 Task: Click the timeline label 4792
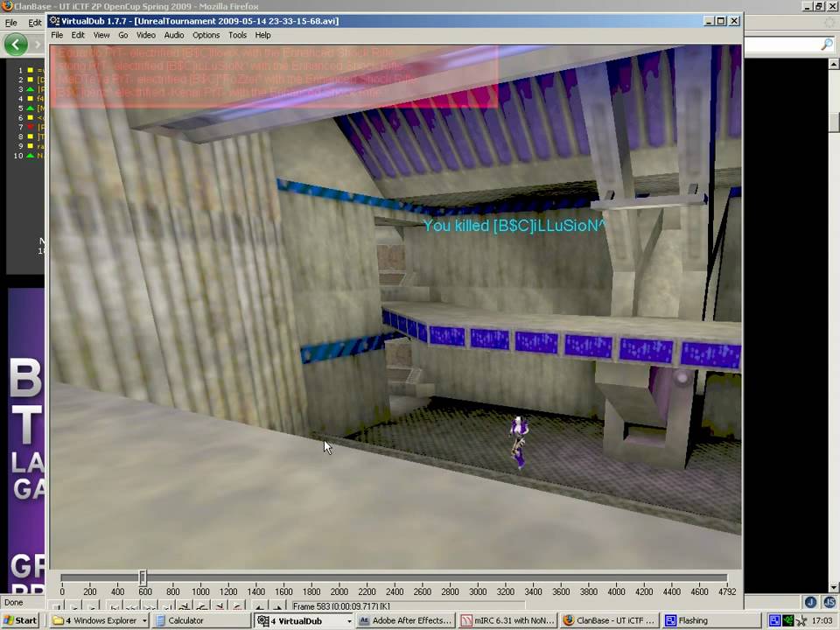pyautogui.click(x=727, y=591)
